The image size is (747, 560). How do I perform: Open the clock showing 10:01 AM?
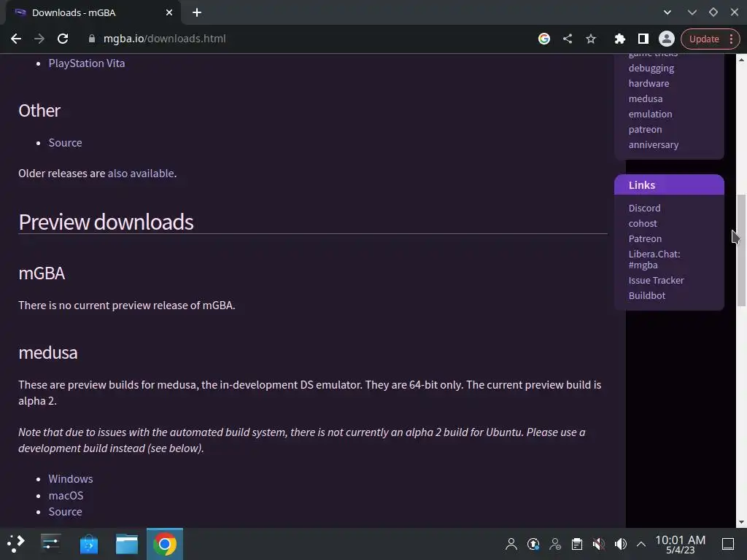681,544
